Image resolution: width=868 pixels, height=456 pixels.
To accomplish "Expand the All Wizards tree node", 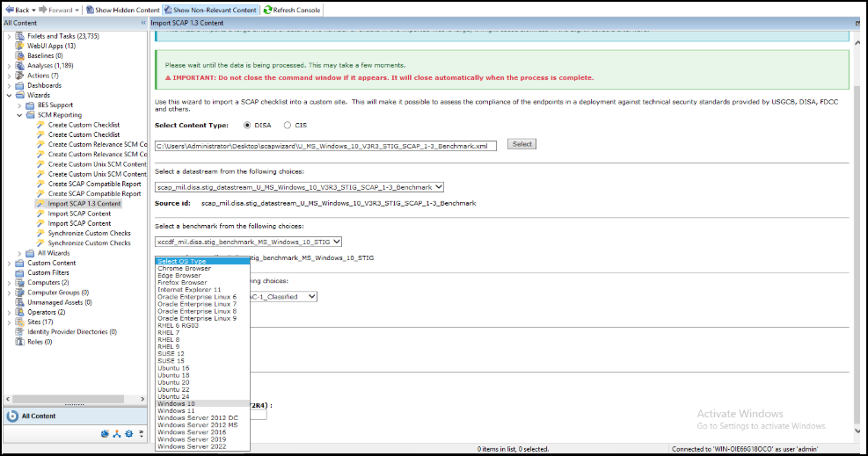I will pyautogui.click(x=19, y=254).
